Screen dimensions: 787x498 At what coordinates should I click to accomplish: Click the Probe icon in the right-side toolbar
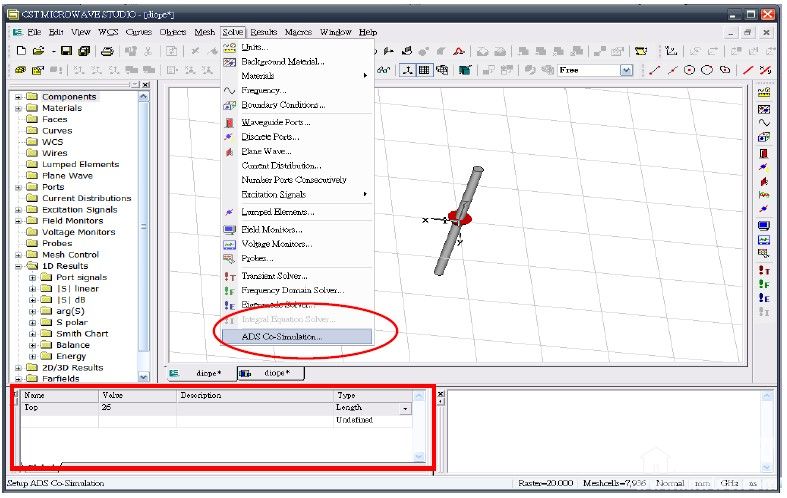pyautogui.click(x=763, y=254)
